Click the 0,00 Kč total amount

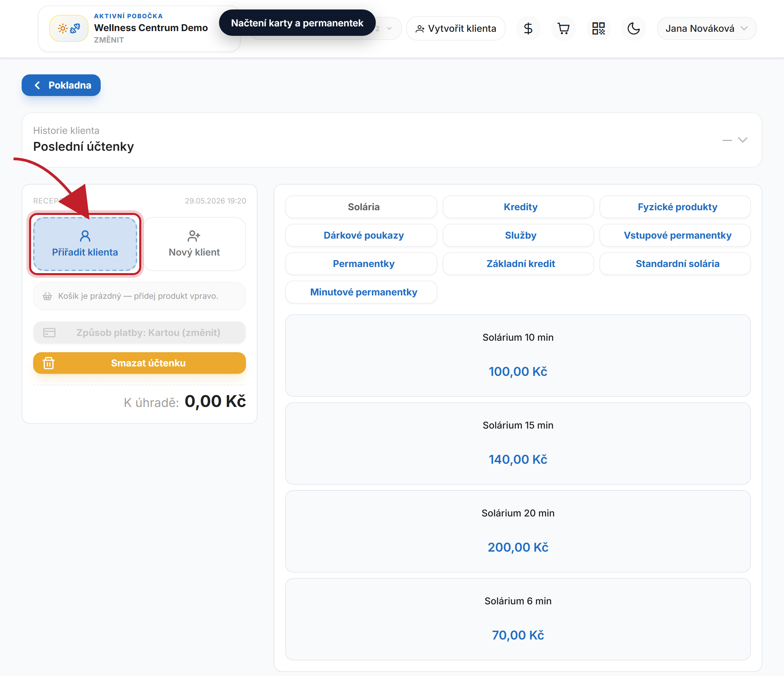pyautogui.click(x=215, y=402)
